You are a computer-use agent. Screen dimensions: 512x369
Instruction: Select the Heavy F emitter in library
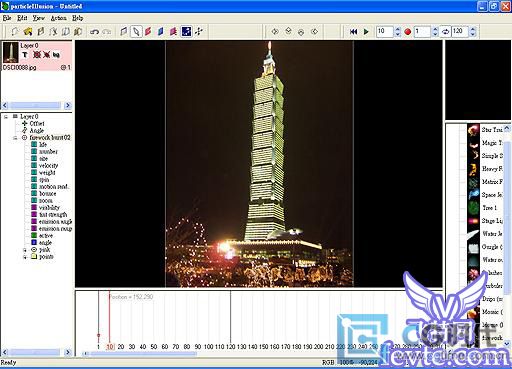[x=492, y=169]
